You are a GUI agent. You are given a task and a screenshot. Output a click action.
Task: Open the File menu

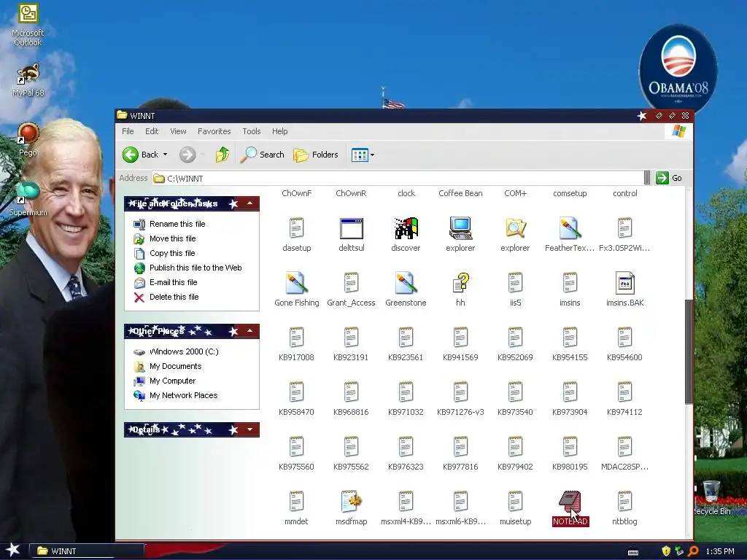(128, 131)
